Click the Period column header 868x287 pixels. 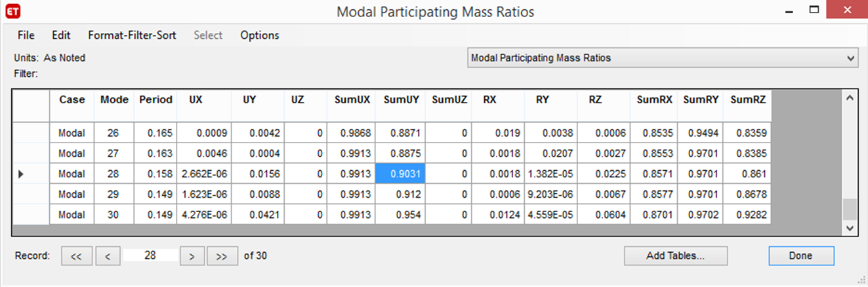155,100
